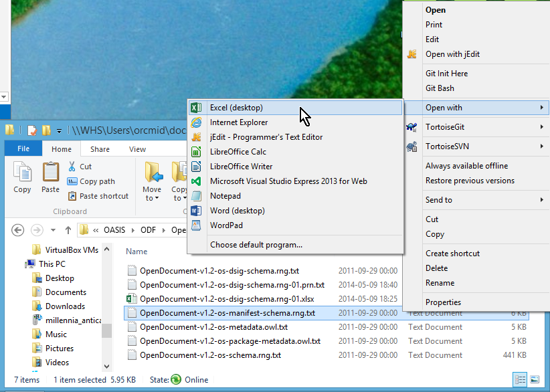This screenshot has width=550, height=392.
Task: Choose LibreOffice Calc from Open with list
Action: 238,152
